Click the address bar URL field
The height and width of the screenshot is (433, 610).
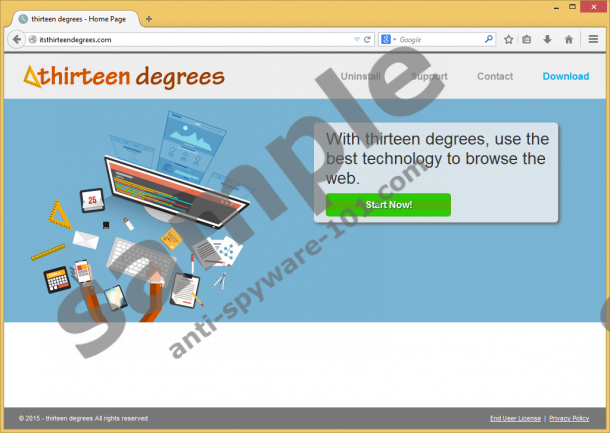point(180,40)
